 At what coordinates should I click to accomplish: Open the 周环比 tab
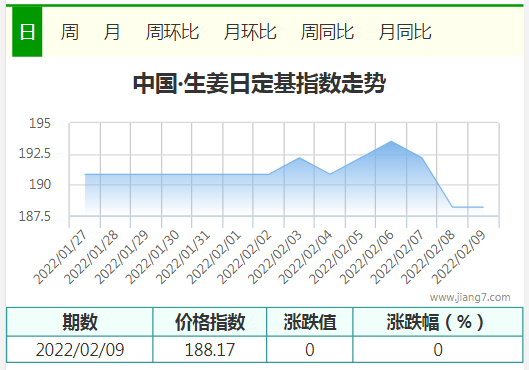[x=172, y=32]
